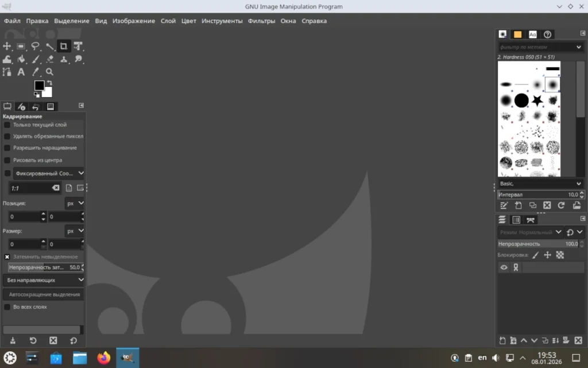The height and width of the screenshot is (368, 588).
Task: Reset tool options to default values
Action: (73, 340)
